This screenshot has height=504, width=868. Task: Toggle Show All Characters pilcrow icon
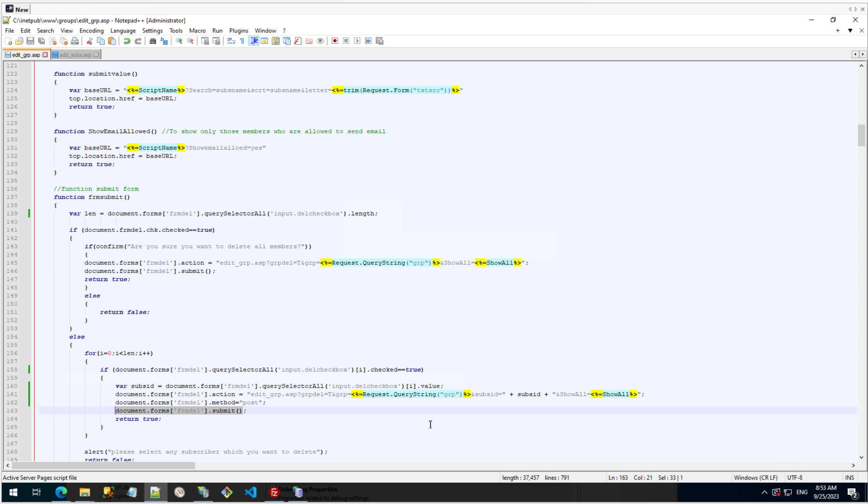(242, 41)
